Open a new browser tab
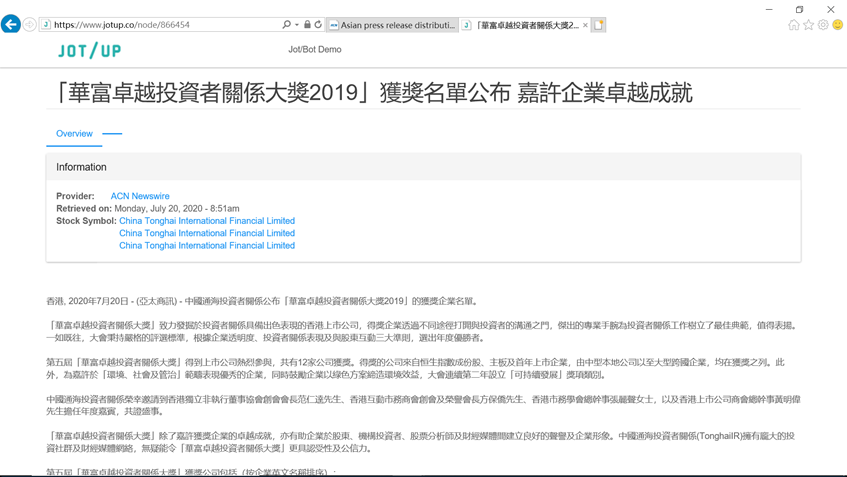 point(599,25)
